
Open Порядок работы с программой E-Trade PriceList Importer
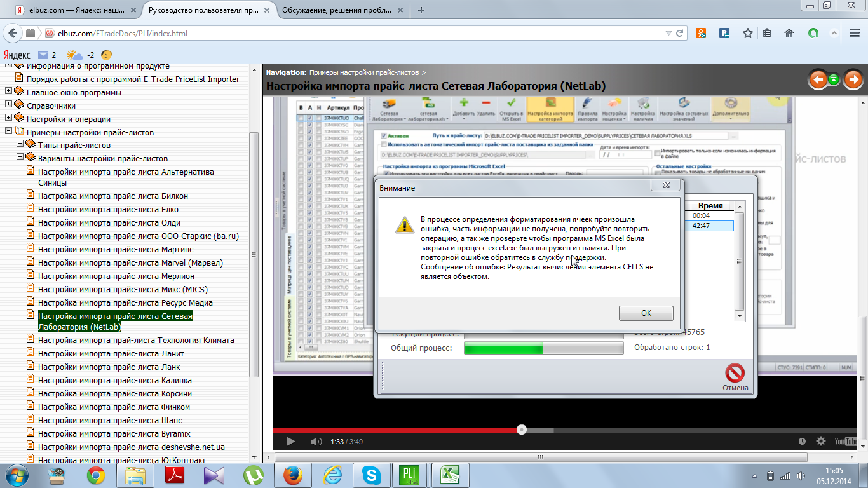pyautogui.click(x=133, y=79)
